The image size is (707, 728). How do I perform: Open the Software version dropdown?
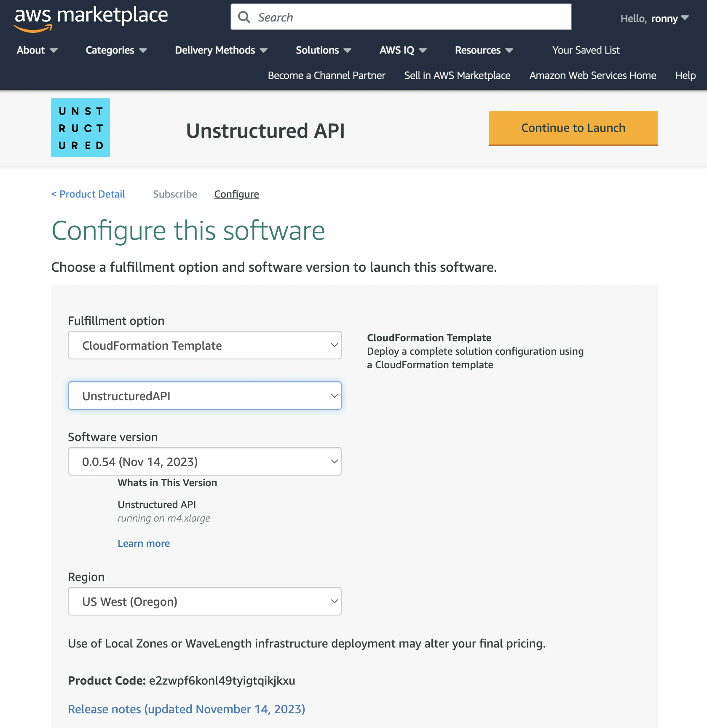click(x=204, y=461)
